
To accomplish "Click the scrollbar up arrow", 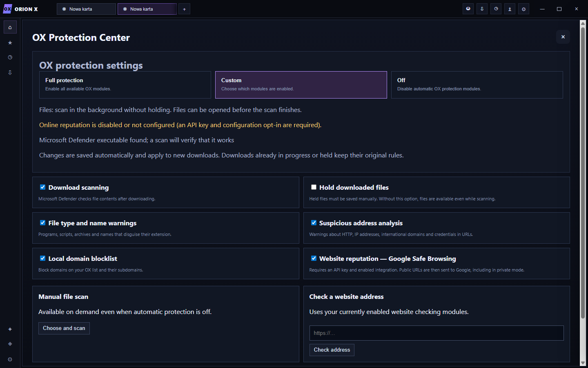I will click(x=583, y=23).
